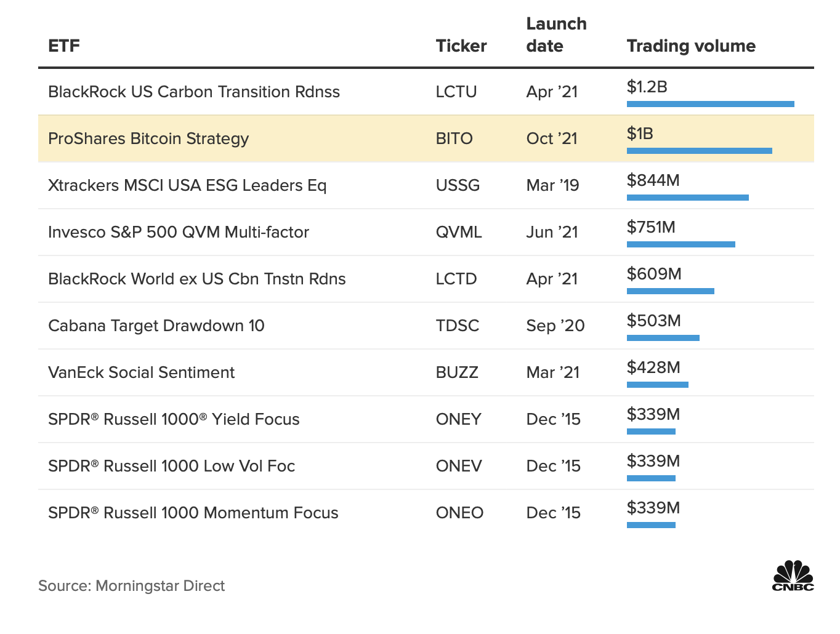Click the blue volume bar for LCTD
This screenshot has width=840, height=634.
(x=671, y=291)
